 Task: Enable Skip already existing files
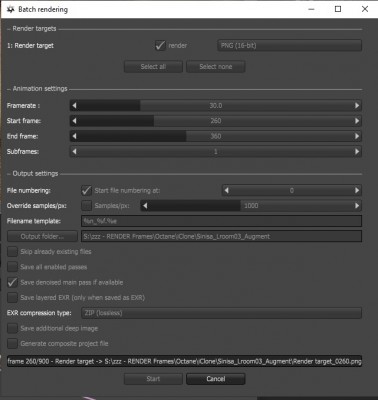coord(12,252)
